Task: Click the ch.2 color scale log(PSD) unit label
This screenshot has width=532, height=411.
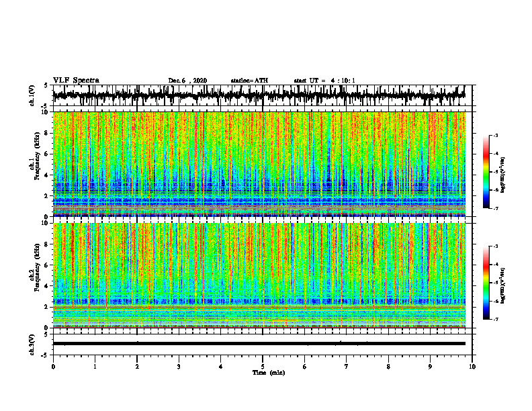Action: 503,285
